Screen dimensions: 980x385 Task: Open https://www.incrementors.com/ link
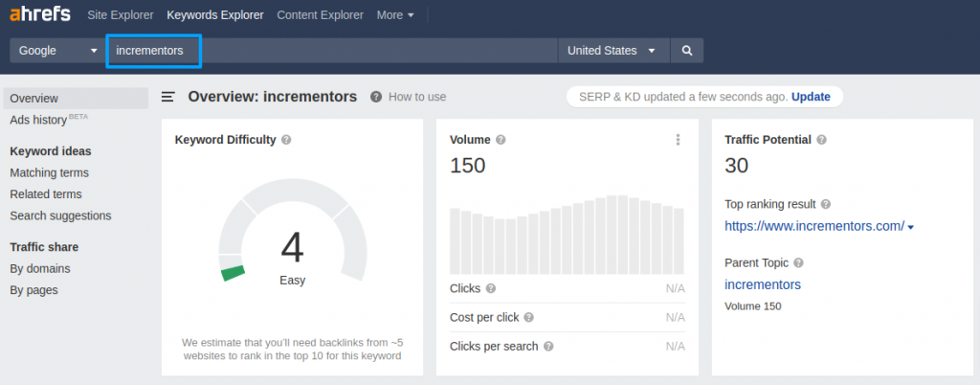814,226
